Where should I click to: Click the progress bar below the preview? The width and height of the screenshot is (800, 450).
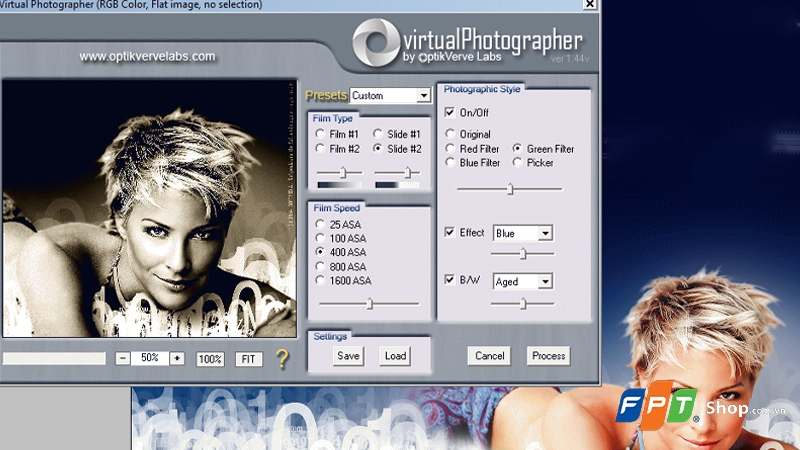click(x=54, y=358)
